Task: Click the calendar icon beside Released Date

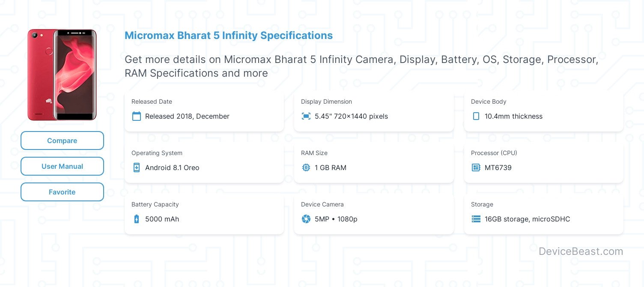Action: pos(136,116)
